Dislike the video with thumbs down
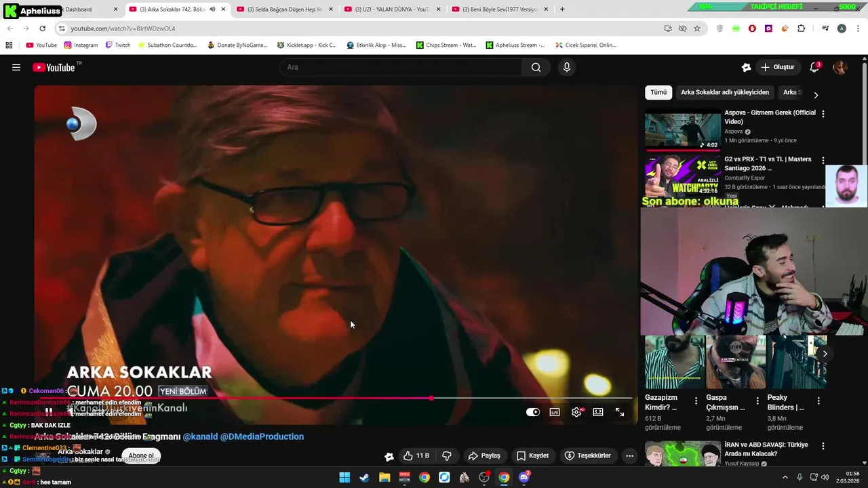This screenshot has height=488, width=868. click(x=447, y=455)
